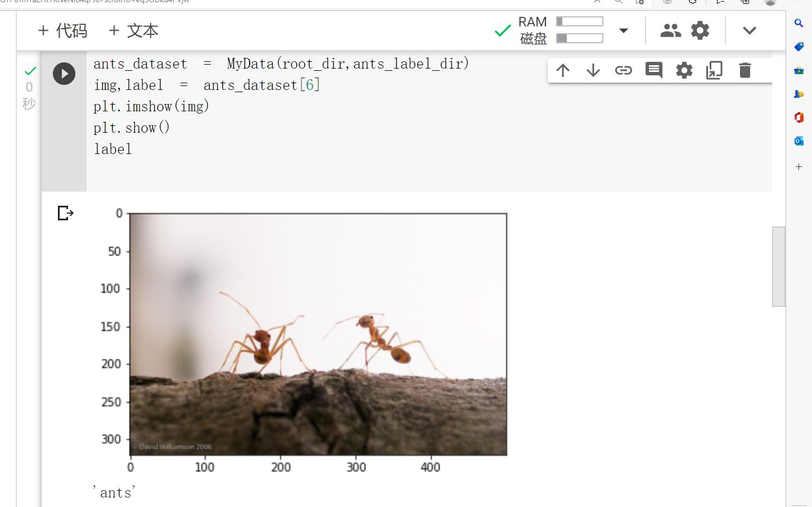Open browser sidebar Outlook icon

(799, 141)
